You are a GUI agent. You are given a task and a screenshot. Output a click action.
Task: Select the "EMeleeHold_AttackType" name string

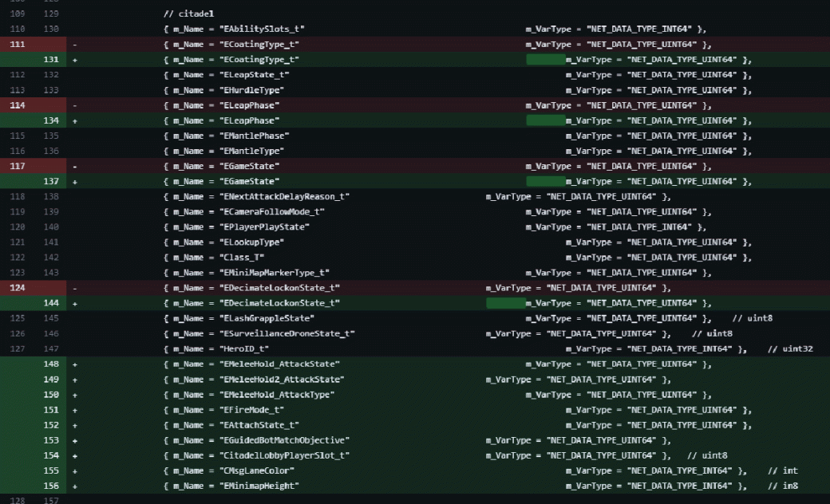(x=277, y=395)
